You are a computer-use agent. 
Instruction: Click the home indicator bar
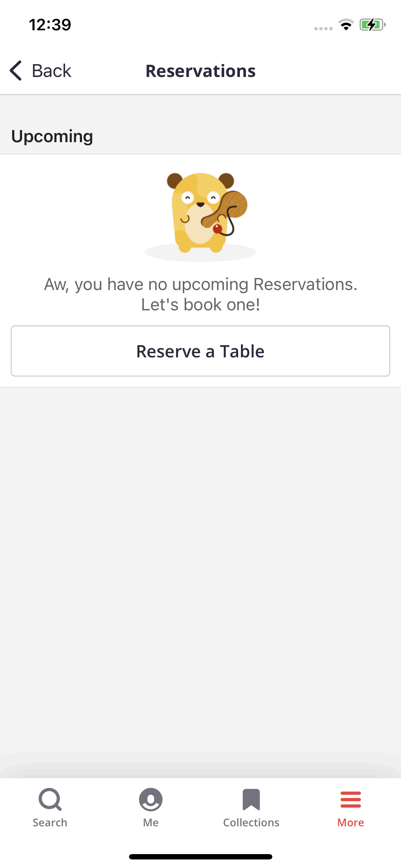click(x=200, y=857)
